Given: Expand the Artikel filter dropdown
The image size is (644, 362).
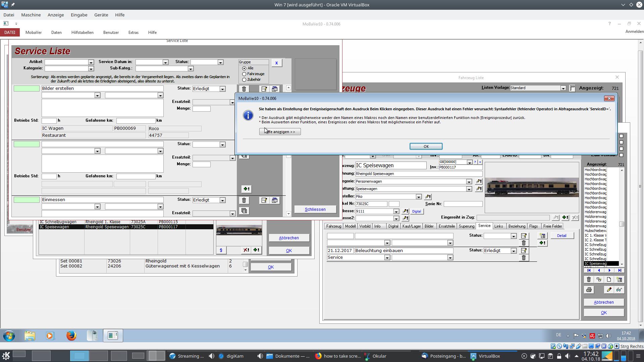Looking at the screenshot, I should tap(91, 62).
